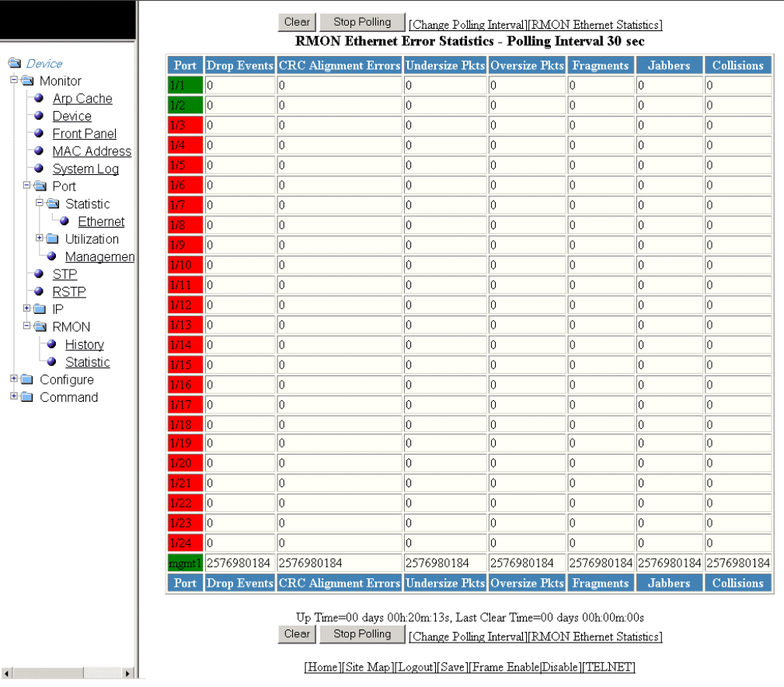Open top RMON Ethernet Statistics link
This screenshot has width=784, height=687.
[595, 25]
